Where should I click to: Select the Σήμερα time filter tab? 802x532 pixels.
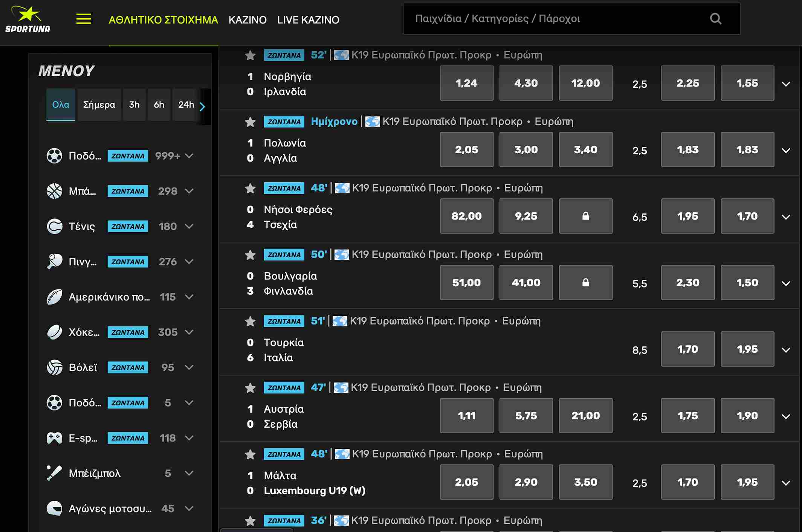pyautogui.click(x=99, y=105)
